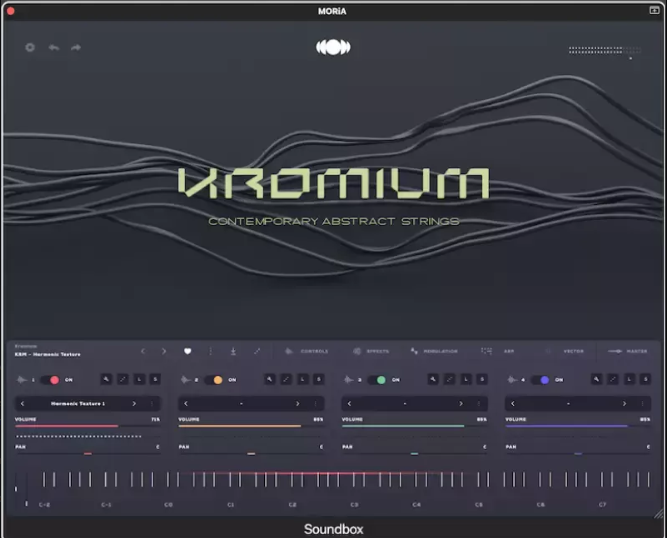This screenshot has height=538, width=667.
Task: Select next sound for layer 2
Action: 297,403
